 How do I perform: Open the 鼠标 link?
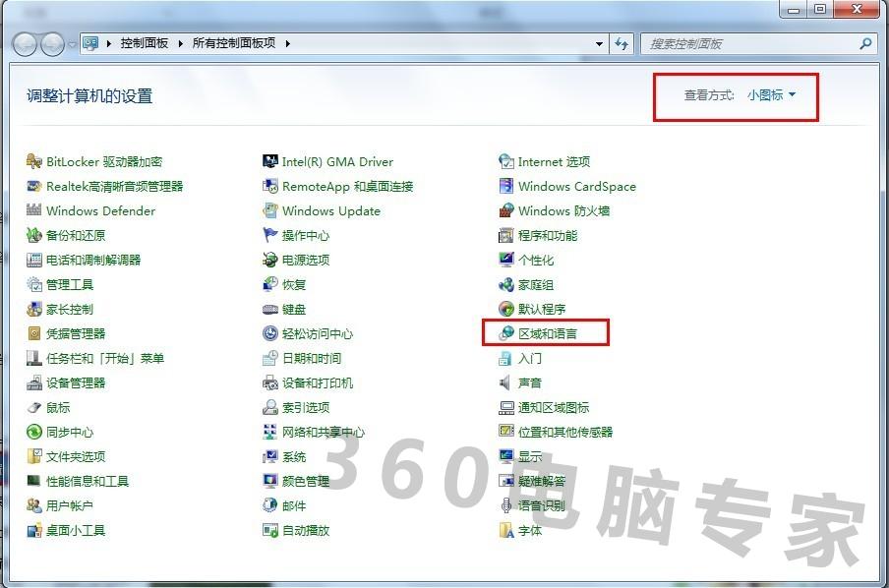[x=58, y=408]
